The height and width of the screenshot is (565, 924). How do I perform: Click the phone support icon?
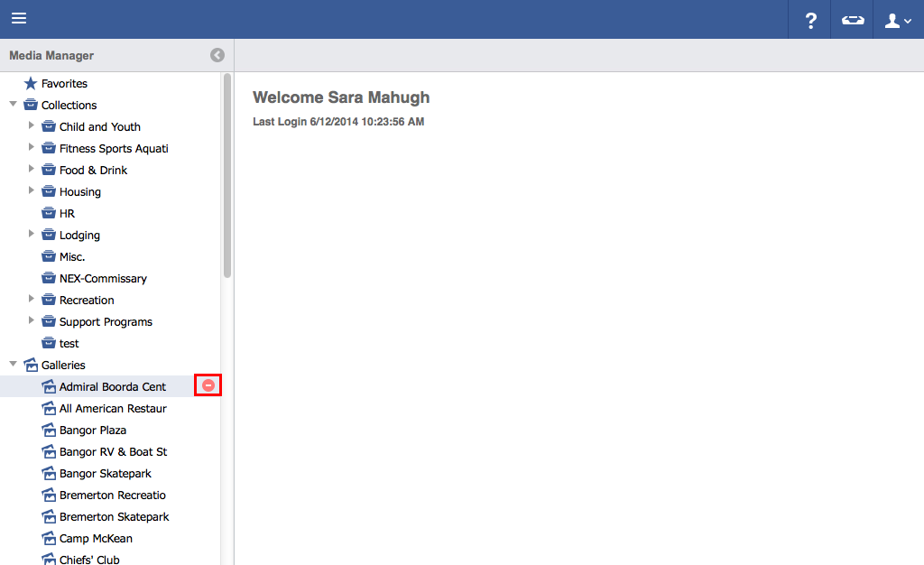(x=853, y=20)
